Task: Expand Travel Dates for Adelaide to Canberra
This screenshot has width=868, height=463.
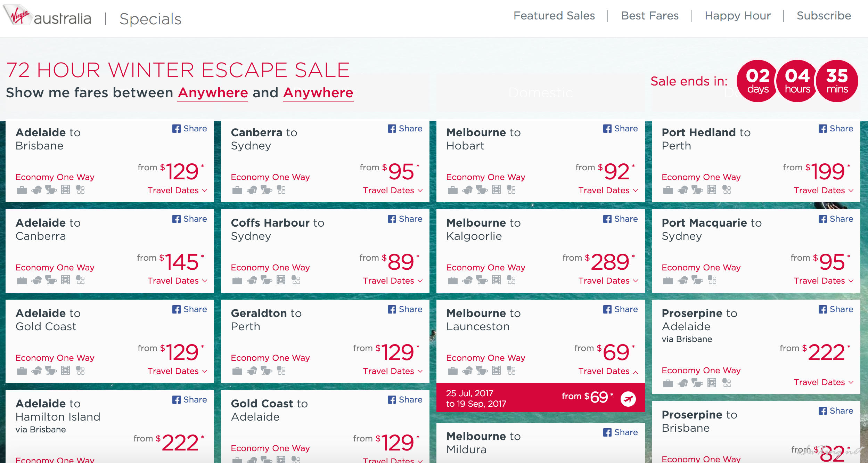Action: tap(177, 281)
